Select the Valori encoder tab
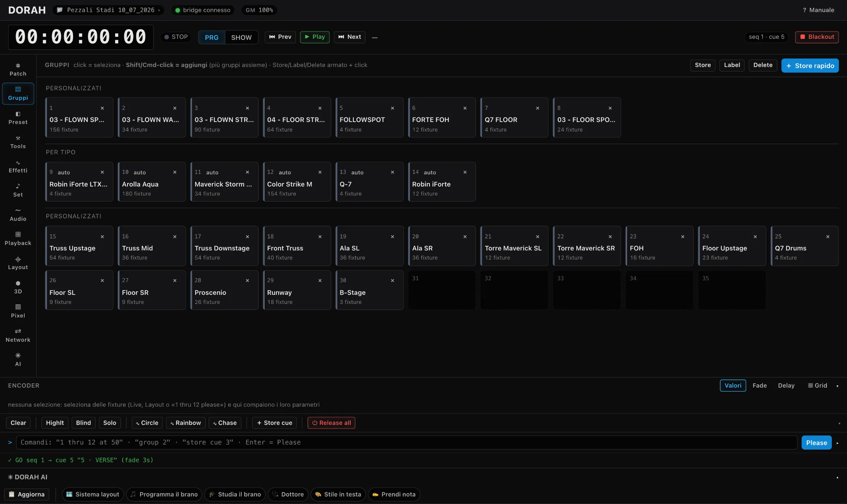The image size is (847, 504). pyautogui.click(x=733, y=386)
